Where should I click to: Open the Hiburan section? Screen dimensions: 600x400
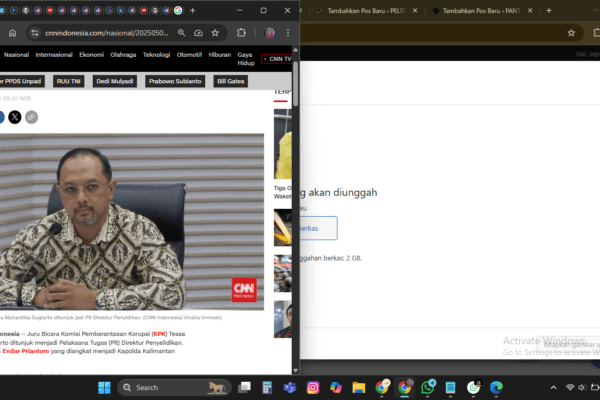tap(220, 55)
